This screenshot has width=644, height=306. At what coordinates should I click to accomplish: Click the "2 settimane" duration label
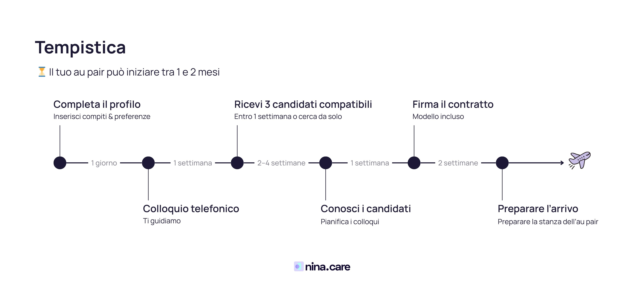[458, 163]
